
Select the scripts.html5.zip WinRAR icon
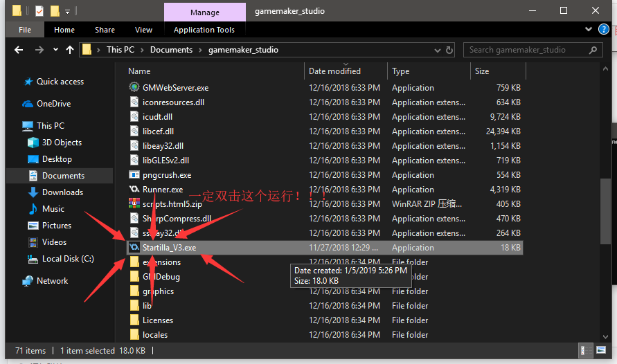[134, 203]
